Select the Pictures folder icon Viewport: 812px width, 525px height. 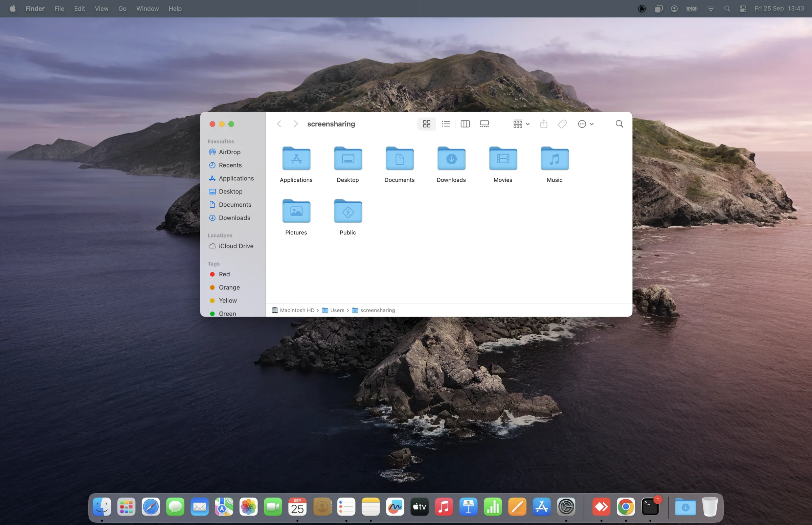tap(296, 211)
